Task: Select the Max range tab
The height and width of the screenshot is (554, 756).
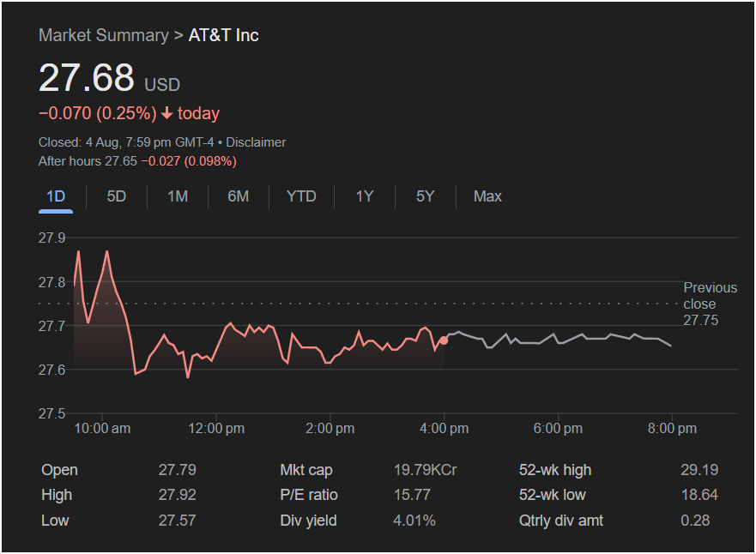Action: point(487,196)
